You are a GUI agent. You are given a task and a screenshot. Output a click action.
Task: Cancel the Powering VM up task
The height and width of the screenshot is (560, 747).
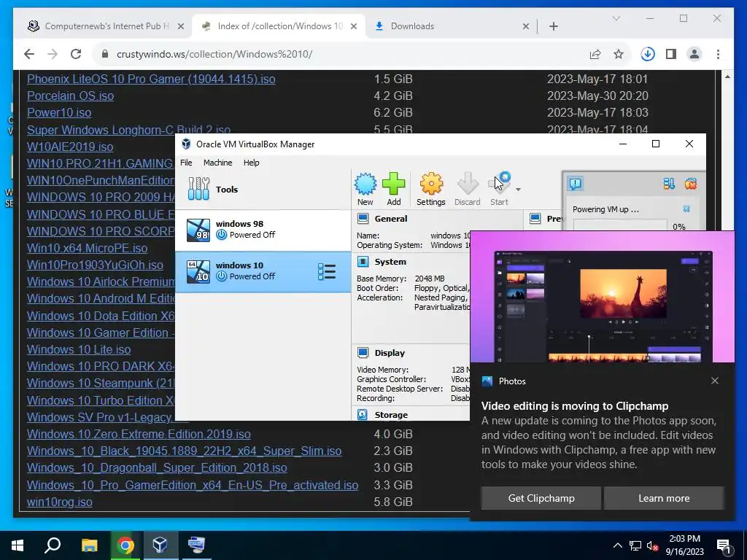[x=686, y=209]
